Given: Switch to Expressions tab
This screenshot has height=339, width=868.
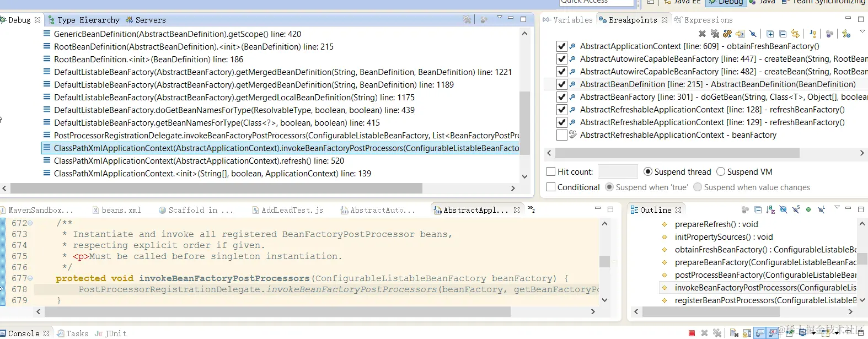Looking at the screenshot, I should click(x=704, y=20).
